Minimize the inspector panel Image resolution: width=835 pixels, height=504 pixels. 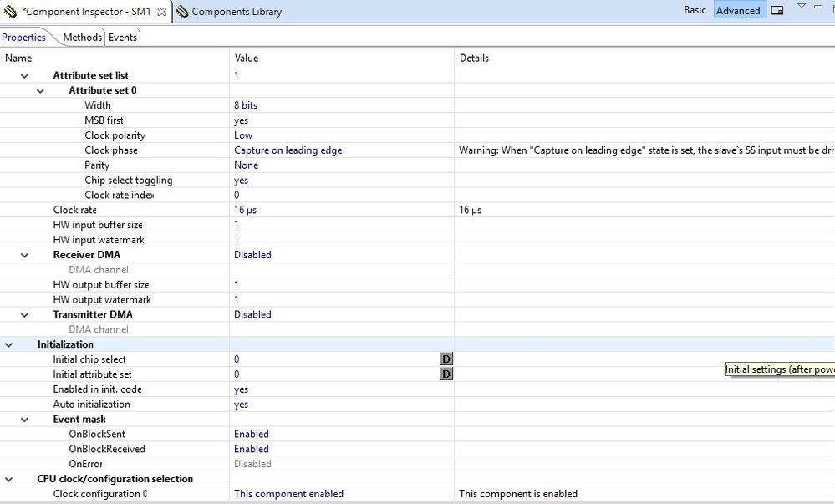tap(818, 7)
